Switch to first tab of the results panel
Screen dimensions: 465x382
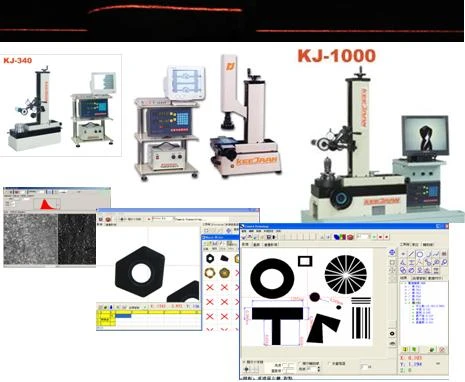point(403,278)
